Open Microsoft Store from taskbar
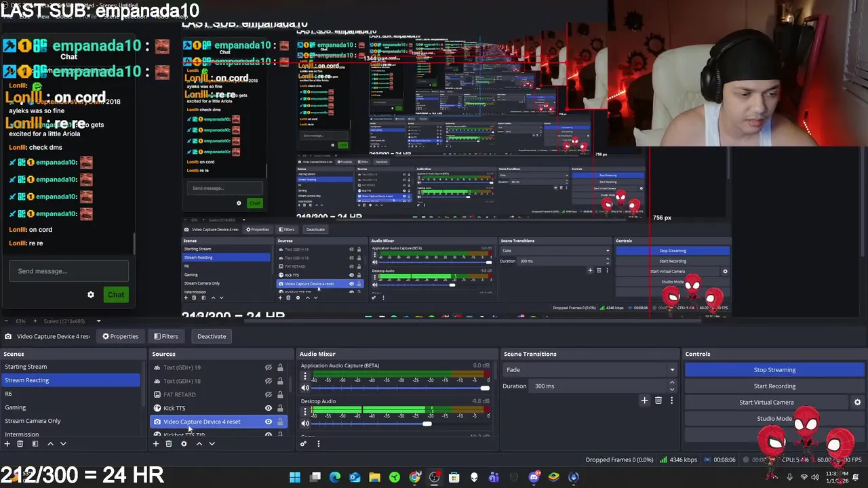The height and width of the screenshot is (488, 868). coord(454,477)
